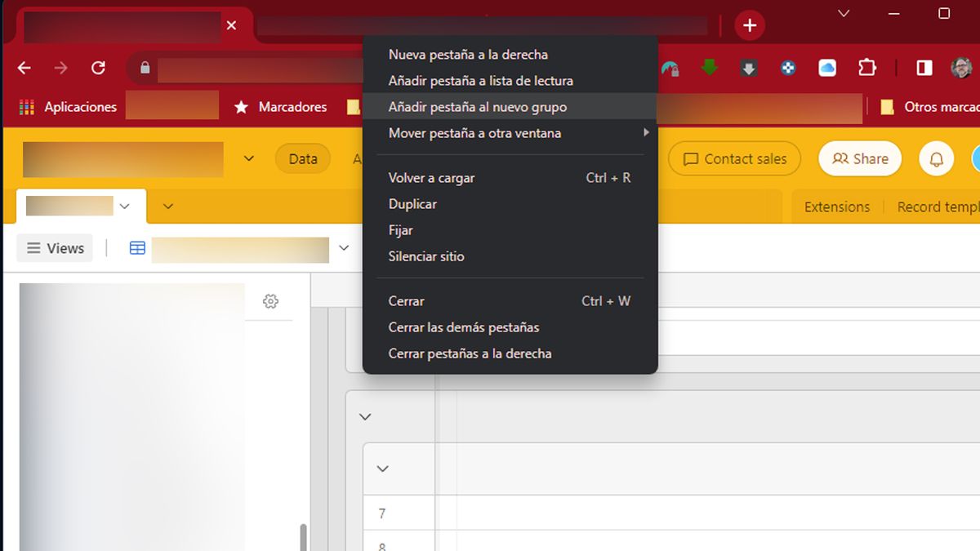Open a new tab with the plus button
The height and width of the screenshot is (551, 980).
749,24
